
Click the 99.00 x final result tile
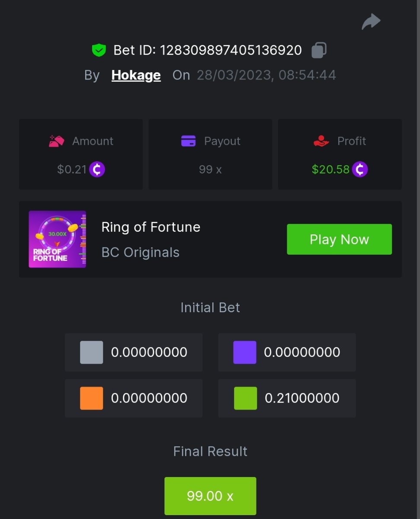coord(210,496)
